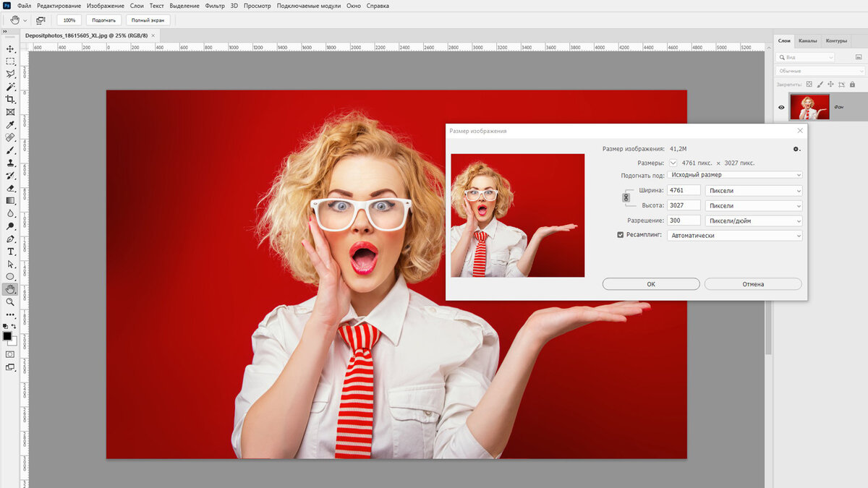Click the Ширина value field 4761
This screenshot has height=488, width=868.
[684, 190]
